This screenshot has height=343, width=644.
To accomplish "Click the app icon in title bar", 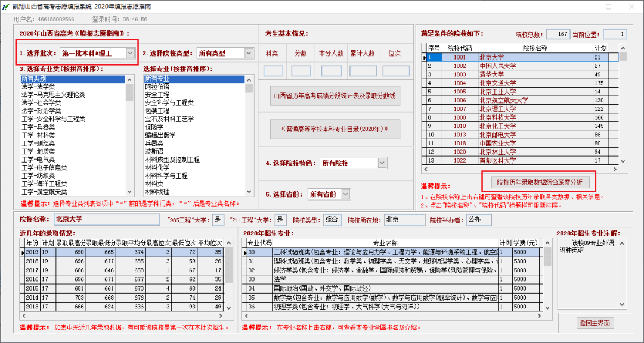I will (x=6, y=7).
